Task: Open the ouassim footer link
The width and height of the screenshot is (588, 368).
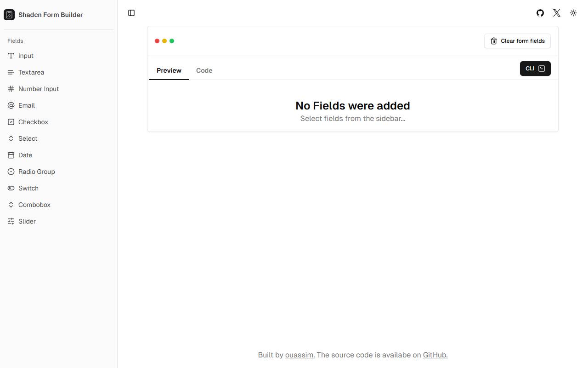Action: [x=300, y=355]
